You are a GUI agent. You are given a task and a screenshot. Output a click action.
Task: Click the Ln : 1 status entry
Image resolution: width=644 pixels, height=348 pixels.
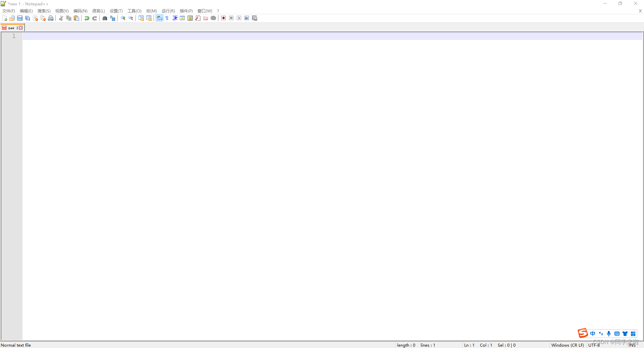click(x=469, y=345)
